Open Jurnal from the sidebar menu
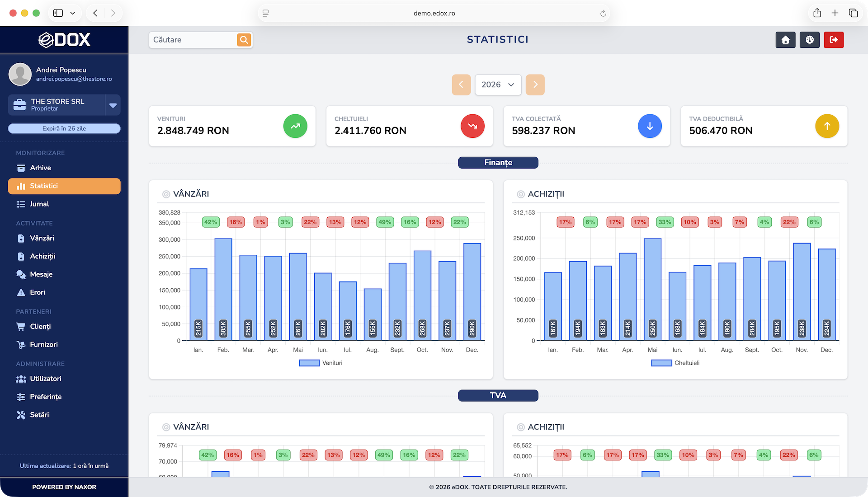868x497 pixels. coord(39,204)
